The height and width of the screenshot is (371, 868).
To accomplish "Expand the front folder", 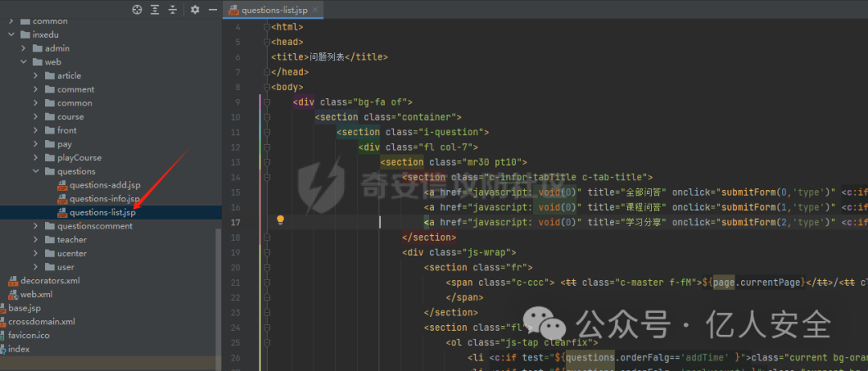I will click(36, 130).
